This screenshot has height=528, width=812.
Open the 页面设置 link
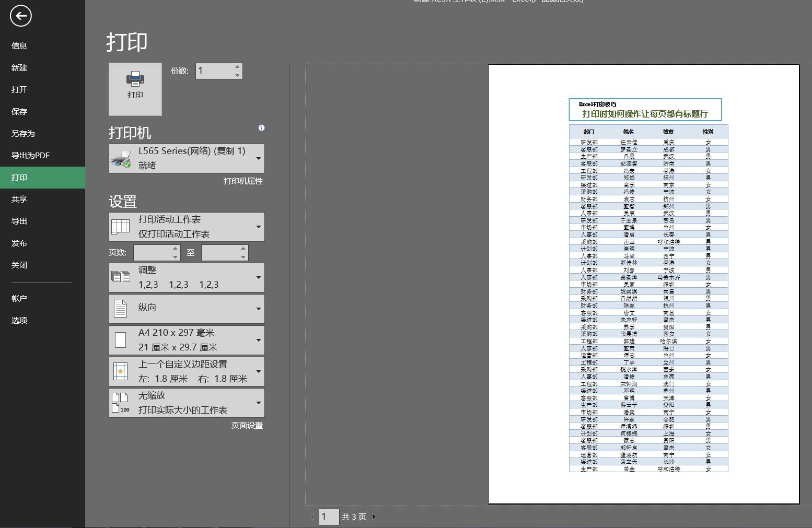pos(247,426)
